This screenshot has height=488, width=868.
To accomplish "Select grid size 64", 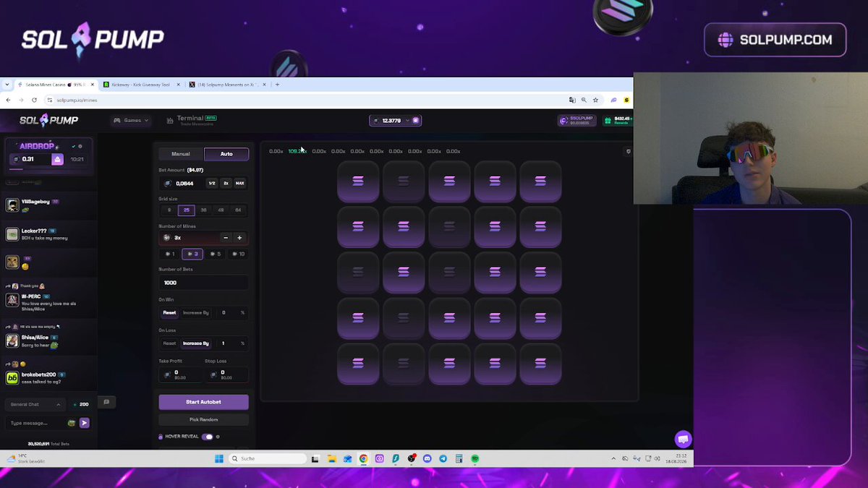I will 238,210.
